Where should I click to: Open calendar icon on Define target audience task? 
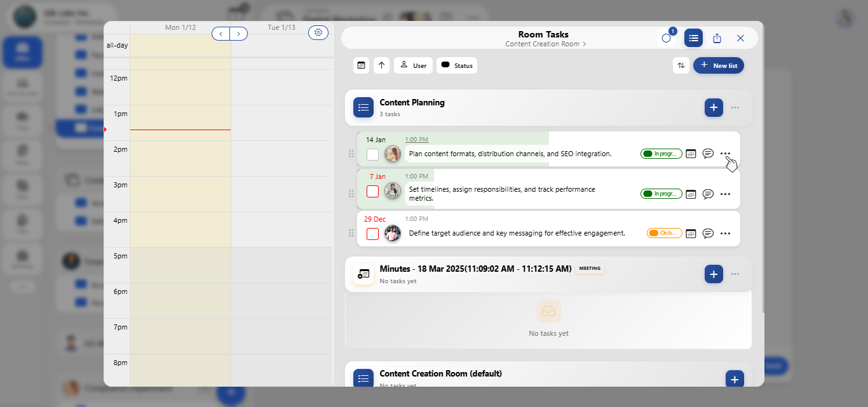691,234
